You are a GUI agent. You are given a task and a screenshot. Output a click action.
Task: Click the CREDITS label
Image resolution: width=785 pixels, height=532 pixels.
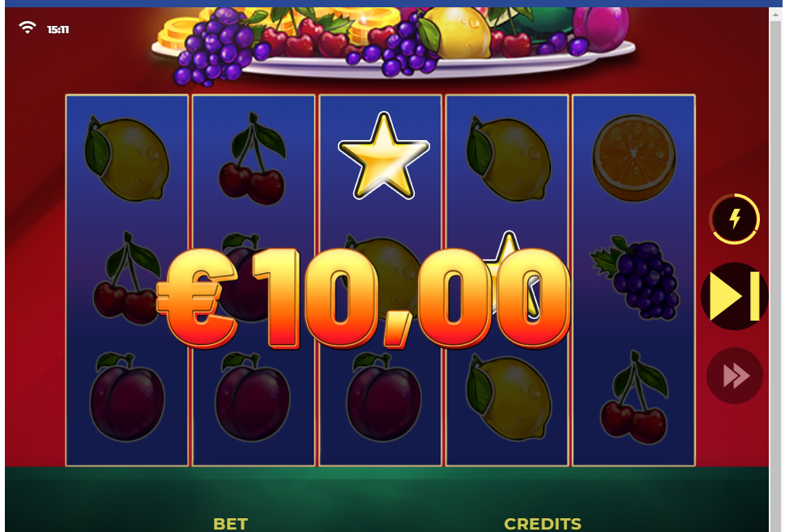click(543, 524)
